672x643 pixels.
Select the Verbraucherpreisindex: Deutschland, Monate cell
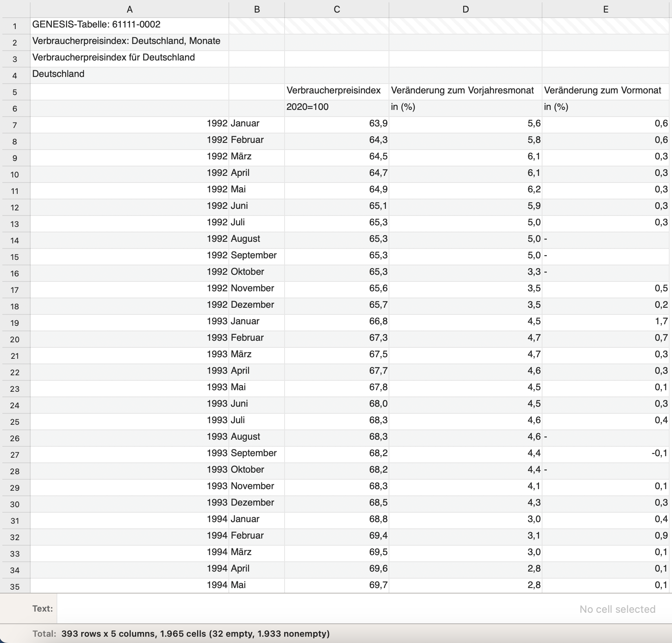(130, 41)
